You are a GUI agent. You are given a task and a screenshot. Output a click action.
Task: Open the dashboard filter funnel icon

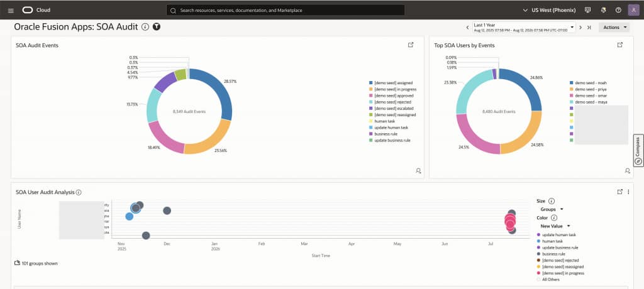157,26
